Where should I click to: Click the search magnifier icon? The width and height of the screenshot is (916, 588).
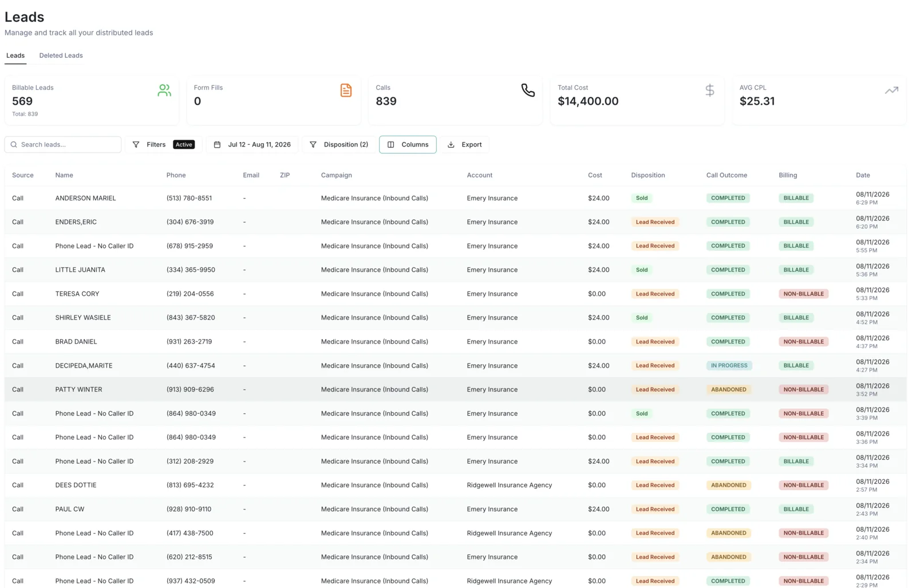point(14,145)
